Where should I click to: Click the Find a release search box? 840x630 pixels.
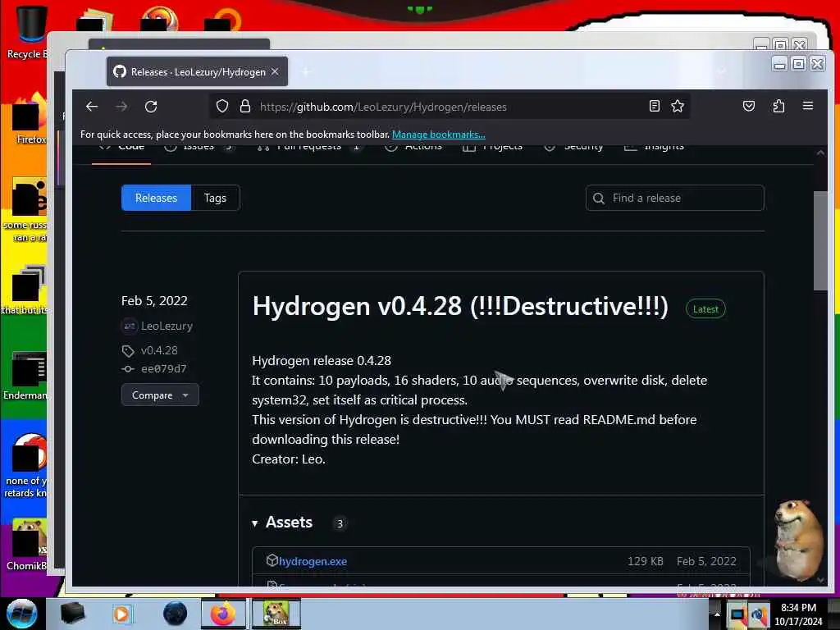pos(674,199)
